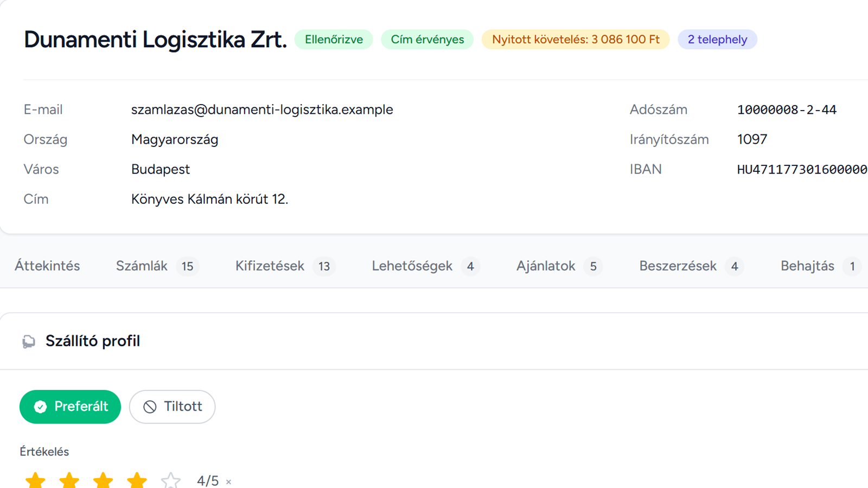Viewport: 868px width, 488px height.
Task: Select the company name Dunamenti Logisztika Zrt.
Action: coord(155,40)
